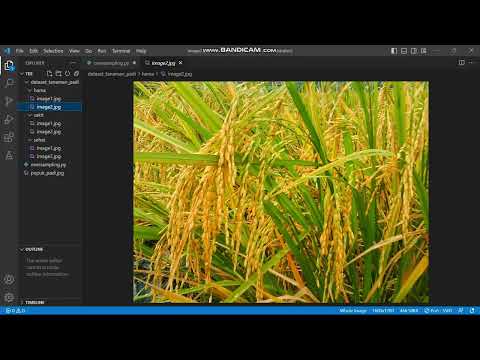Open the Explorer view in activity bar

[x=9, y=65]
